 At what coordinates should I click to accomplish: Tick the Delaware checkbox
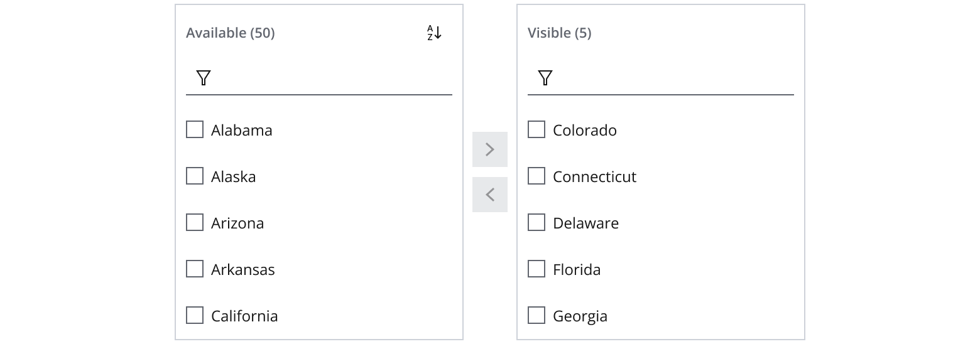tap(536, 223)
